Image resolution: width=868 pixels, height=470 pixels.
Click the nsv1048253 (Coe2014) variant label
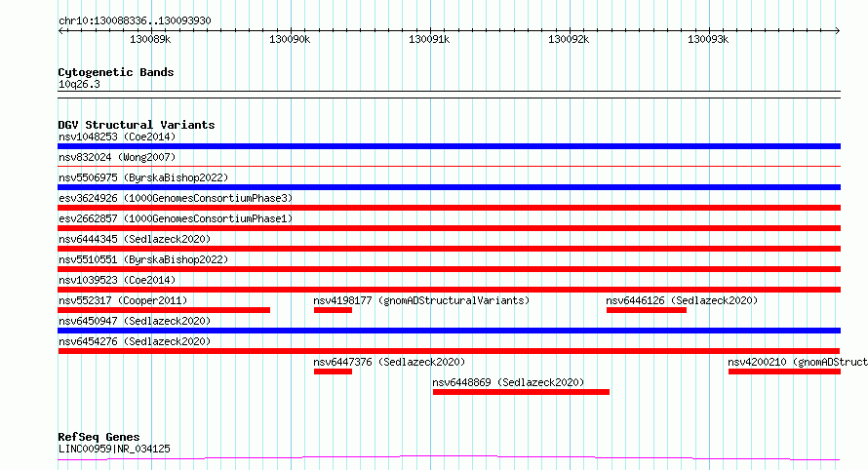pyautogui.click(x=117, y=137)
